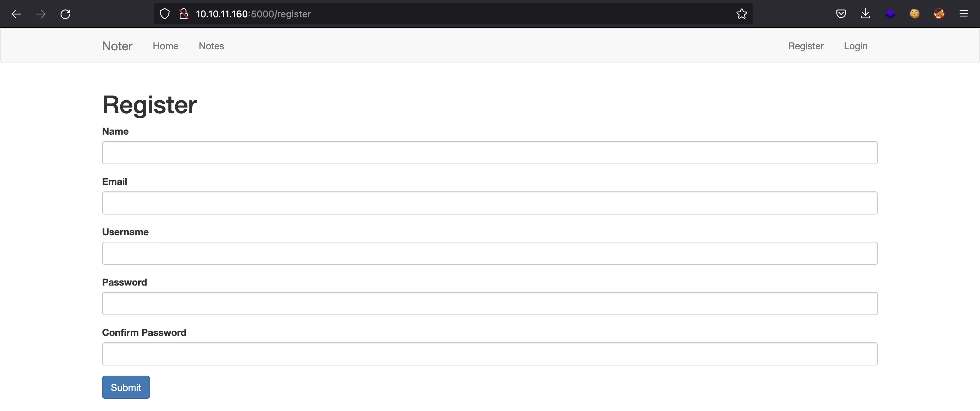Click the Name input field
Screen dimensions: 980x411
click(489, 152)
